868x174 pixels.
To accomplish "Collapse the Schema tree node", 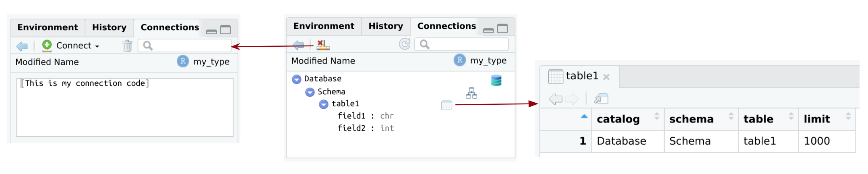I will (310, 92).
